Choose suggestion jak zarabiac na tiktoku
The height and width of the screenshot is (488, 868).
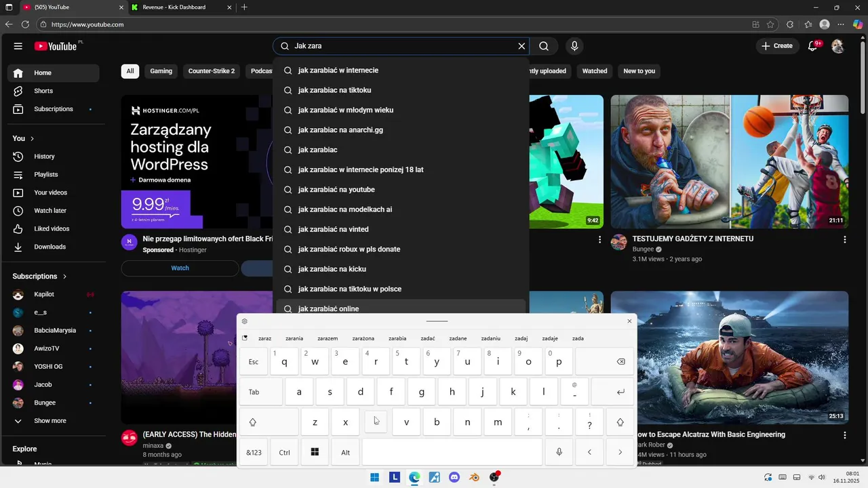click(x=401, y=90)
